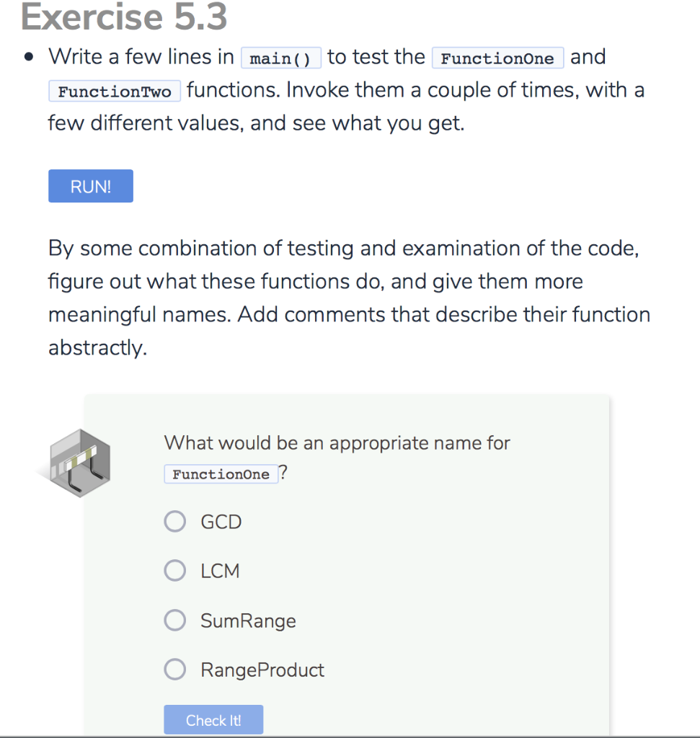The width and height of the screenshot is (700, 738).
Task: Click the GCD option label text
Action: click(x=221, y=521)
